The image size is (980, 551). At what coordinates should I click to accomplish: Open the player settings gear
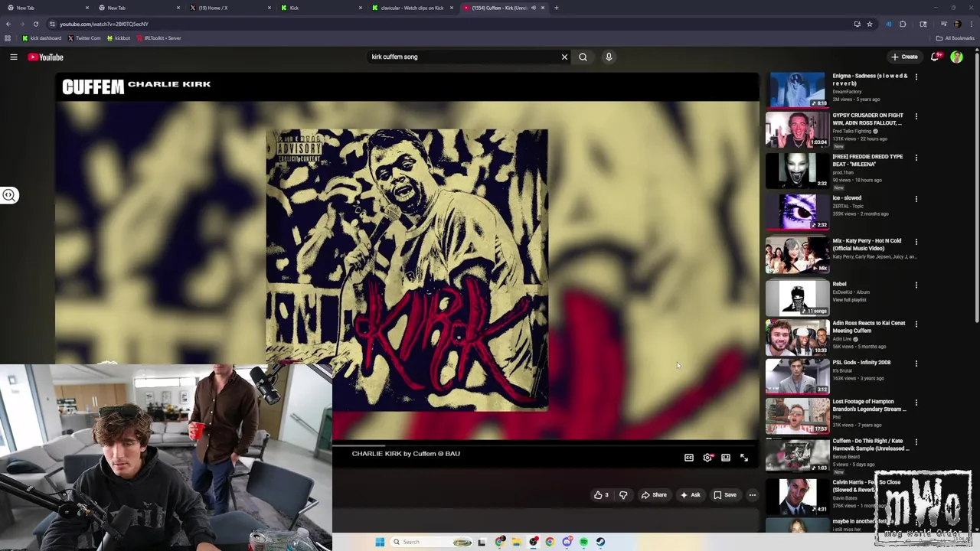point(707,458)
